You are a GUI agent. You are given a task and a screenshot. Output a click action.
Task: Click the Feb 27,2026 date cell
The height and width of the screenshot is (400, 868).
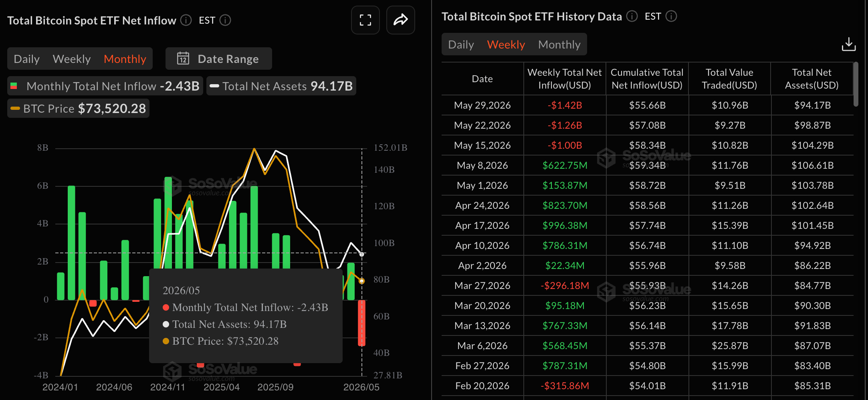coord(482,366)
